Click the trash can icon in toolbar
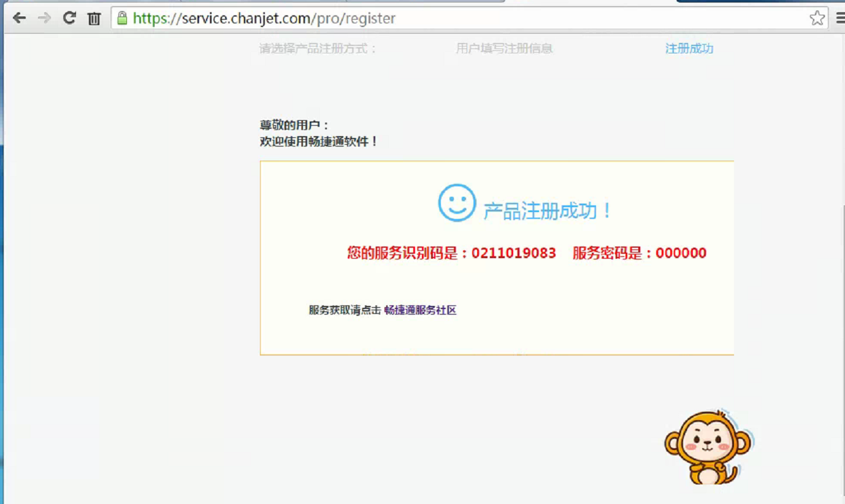Viewport: 845px width, 504px height. click(94, 18)
